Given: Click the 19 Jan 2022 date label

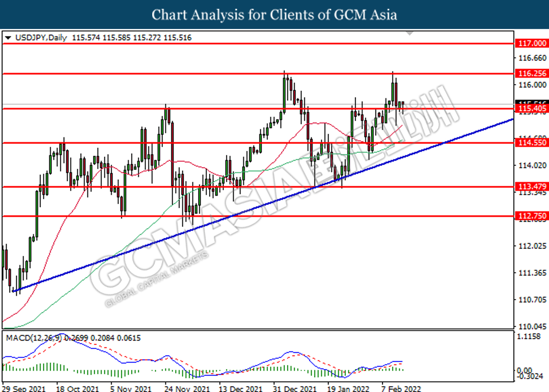Looking at the screenshot, I should click(348, 388).
